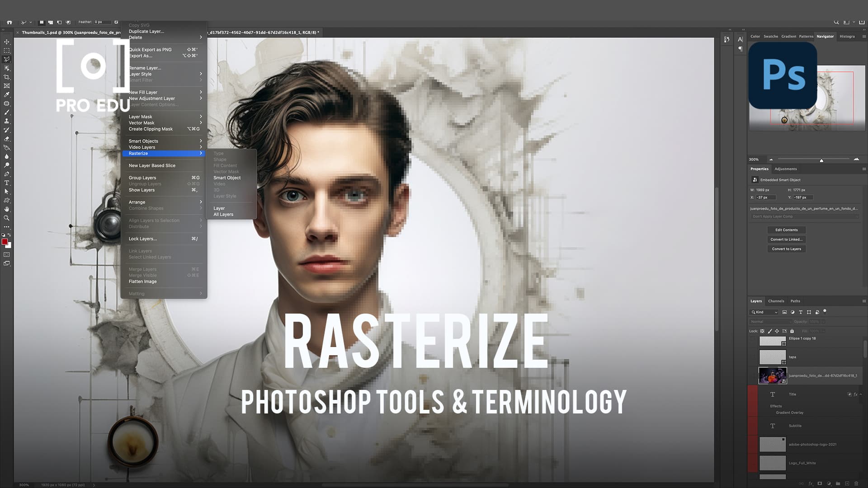Screen dimensions: 868x488
Task: Select the Zoom tool
Action: tap(7, 216)
